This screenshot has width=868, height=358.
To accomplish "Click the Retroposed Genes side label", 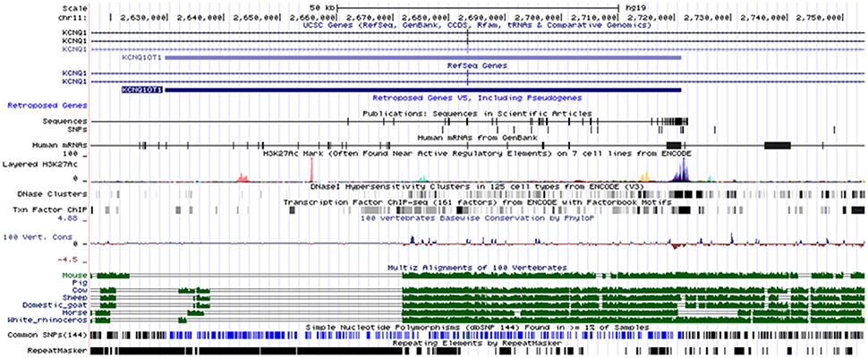I will pyautogui.click(x=47, y=105).
